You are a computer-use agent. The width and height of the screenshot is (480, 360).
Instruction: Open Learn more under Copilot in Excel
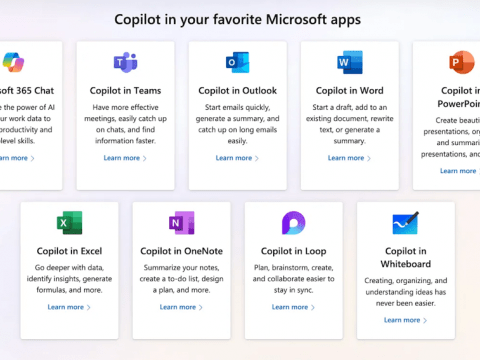coord(69,307)
